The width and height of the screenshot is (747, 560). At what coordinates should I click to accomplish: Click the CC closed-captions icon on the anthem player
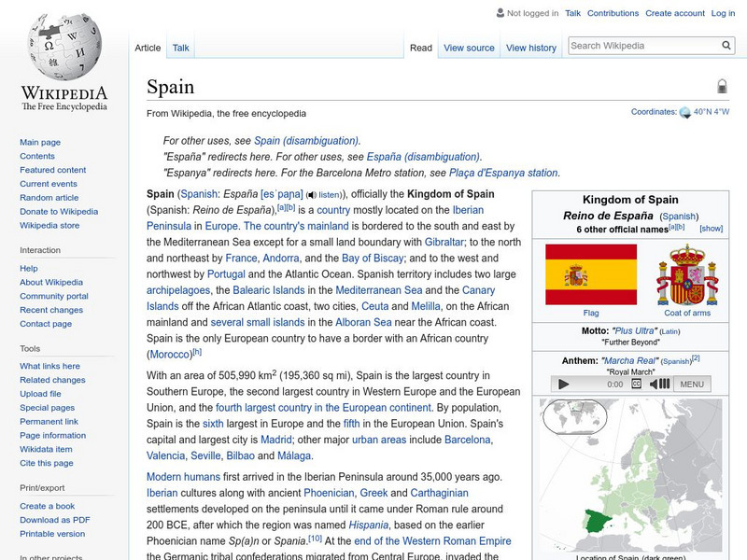tap(637, 384)
